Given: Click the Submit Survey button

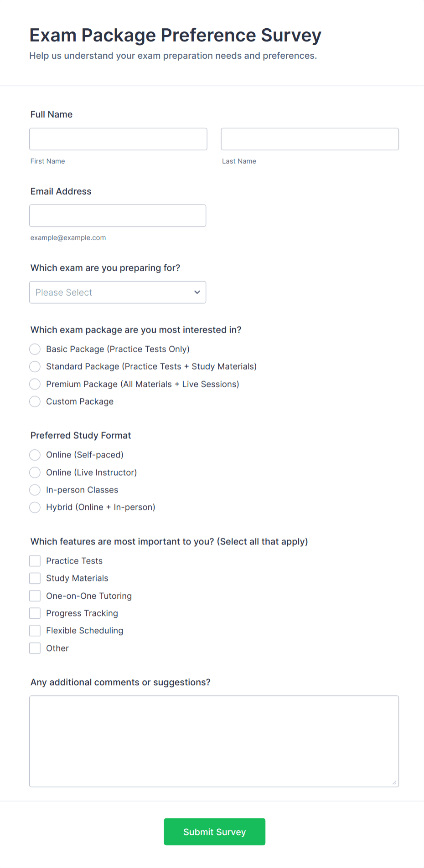Looking at the screenshot, I should (x=214, y=832).
